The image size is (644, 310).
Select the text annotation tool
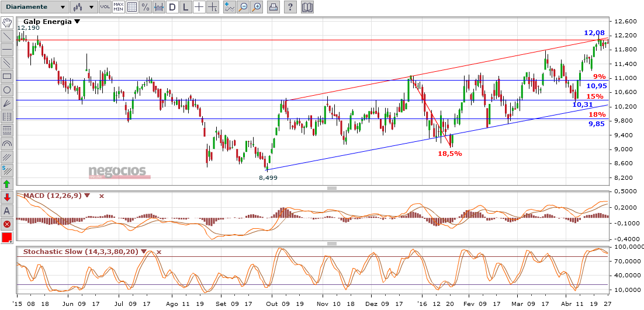pyautogui.click(x=7, y=211)
